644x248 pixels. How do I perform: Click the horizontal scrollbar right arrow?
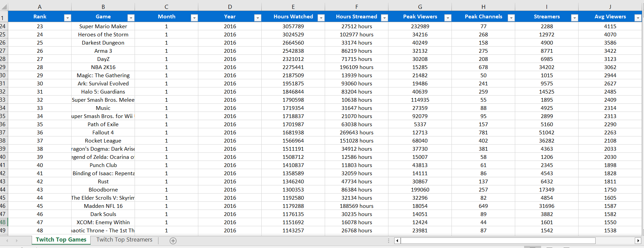coord(638,241)
